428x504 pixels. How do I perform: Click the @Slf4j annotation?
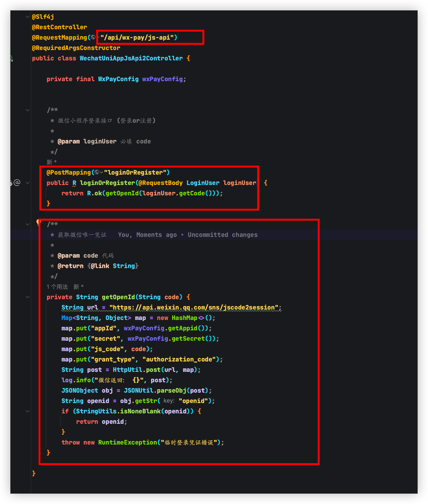pyautogui.click(x=43, y=17)
